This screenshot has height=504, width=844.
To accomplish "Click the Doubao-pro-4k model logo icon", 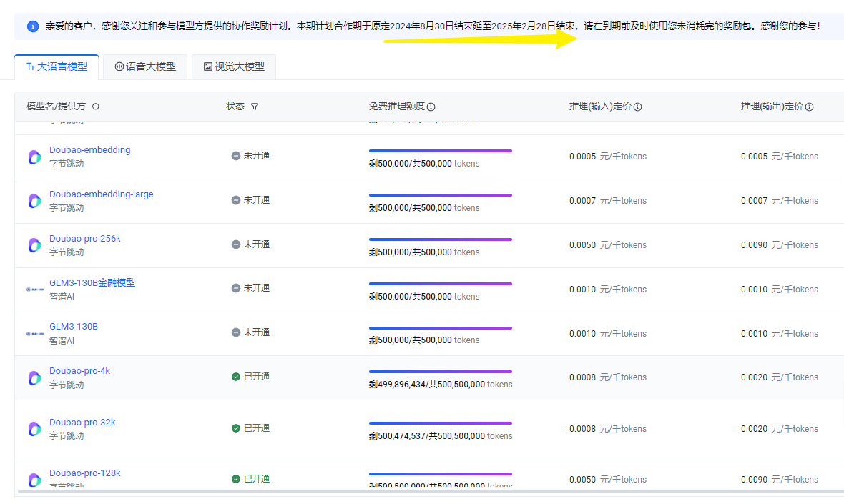I will [34, 378].
